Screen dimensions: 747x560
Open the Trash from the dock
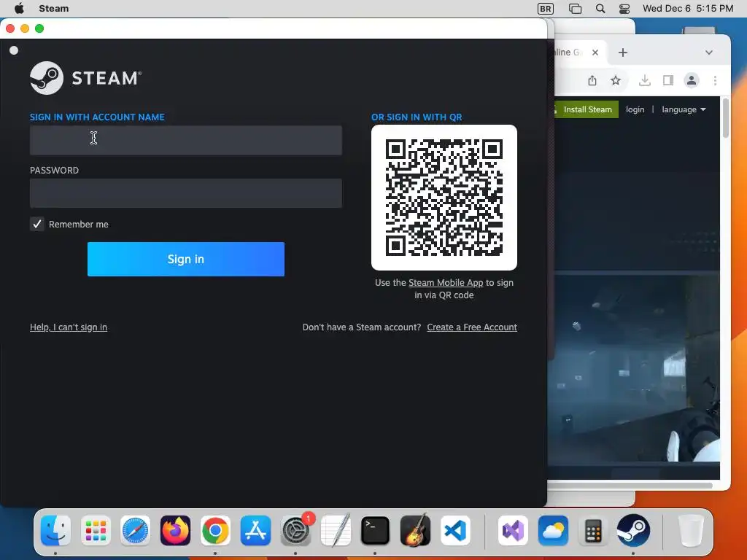(x=691, y=531)
